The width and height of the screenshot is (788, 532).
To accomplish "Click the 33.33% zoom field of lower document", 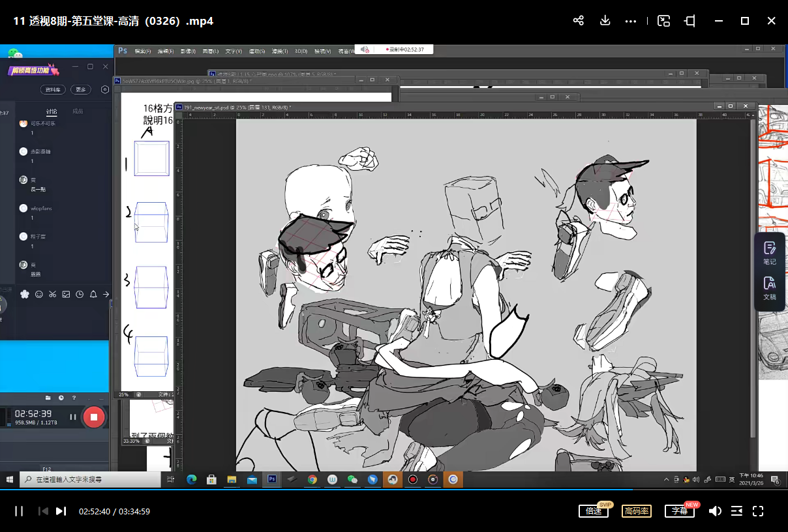I will point(131,441).
